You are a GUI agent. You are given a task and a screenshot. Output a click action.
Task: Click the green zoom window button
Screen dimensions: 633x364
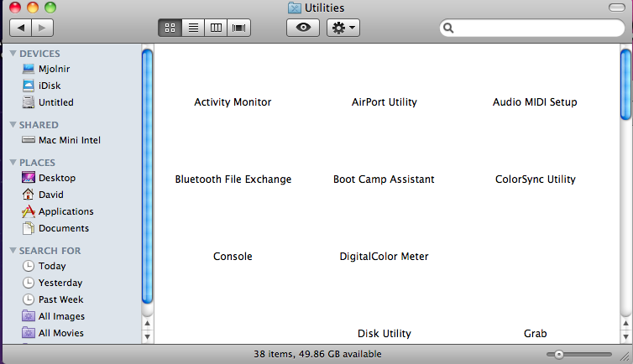point(50,8)
